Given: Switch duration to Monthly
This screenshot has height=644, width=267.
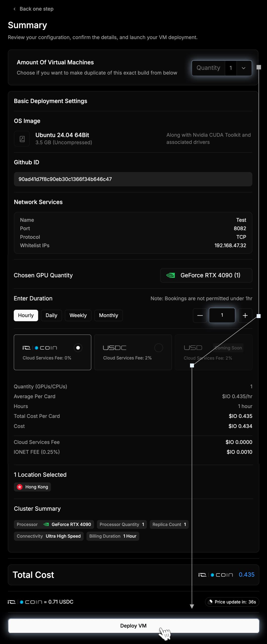Looking at the screenshot, I should (x=108, y=315).
